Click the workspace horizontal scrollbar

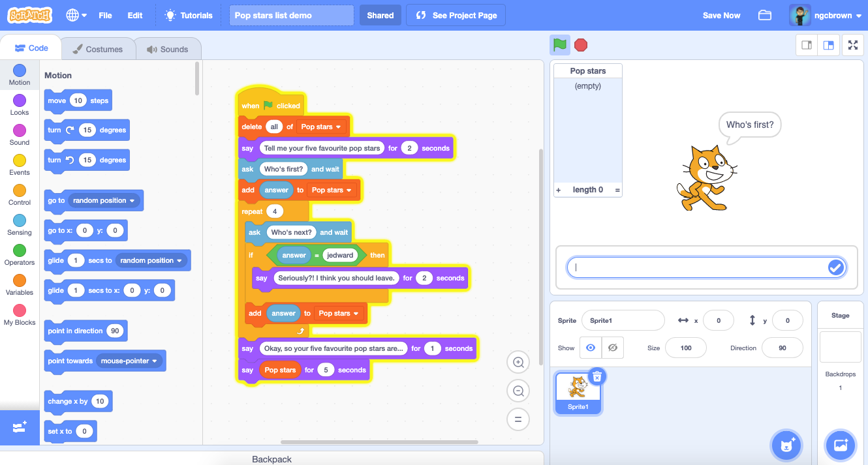tap(379, 442)
